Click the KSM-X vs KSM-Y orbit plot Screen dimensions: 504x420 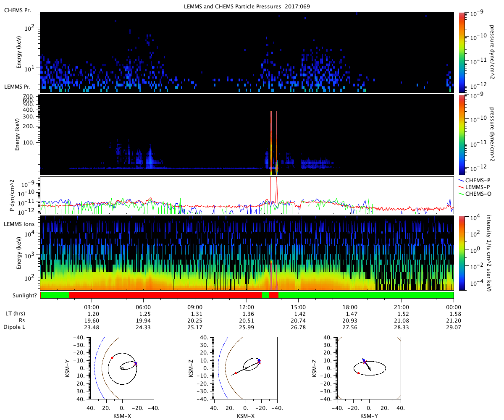coord(122,368)
